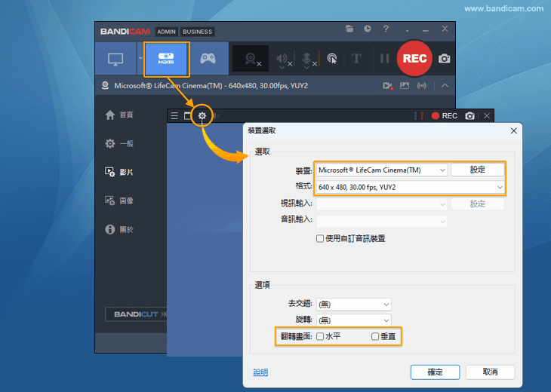
Task: Click the webcam device icon before Microsoft LifeCam
Action: click(105, 86)
